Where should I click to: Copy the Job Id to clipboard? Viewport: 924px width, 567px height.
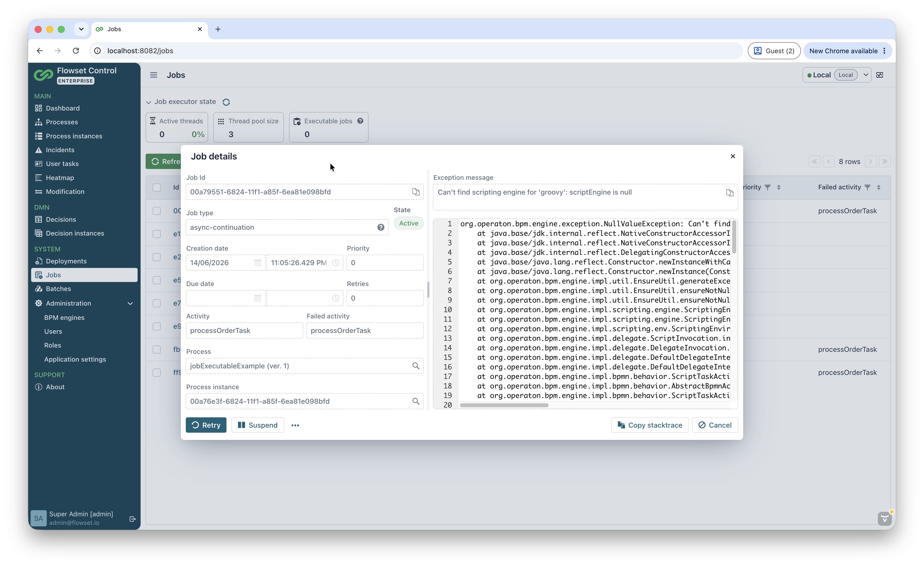416,192
